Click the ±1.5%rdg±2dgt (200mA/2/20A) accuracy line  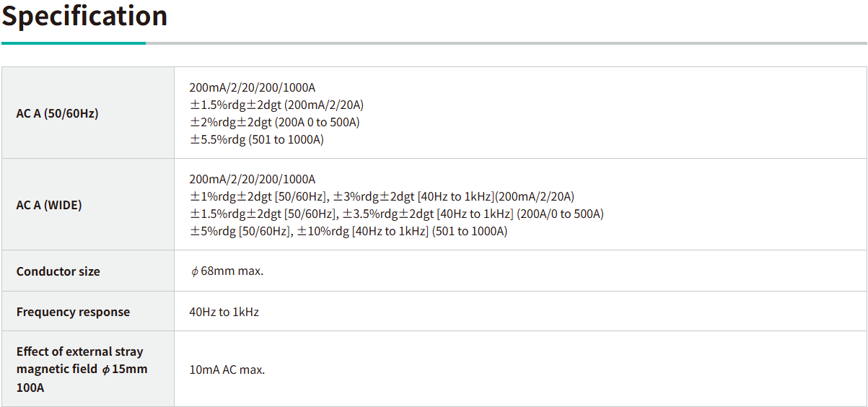click(276, 105)
